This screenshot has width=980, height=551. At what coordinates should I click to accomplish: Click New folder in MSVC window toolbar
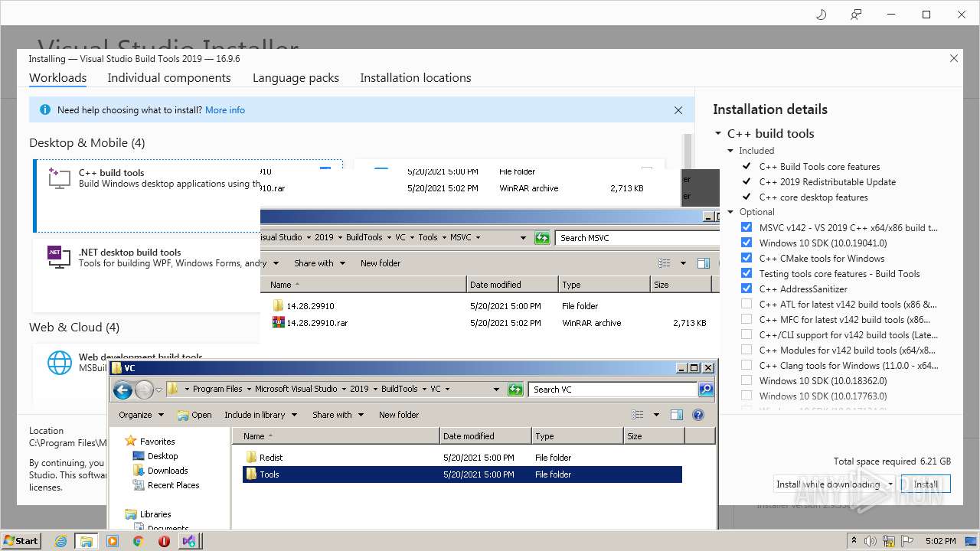[381, 263]
